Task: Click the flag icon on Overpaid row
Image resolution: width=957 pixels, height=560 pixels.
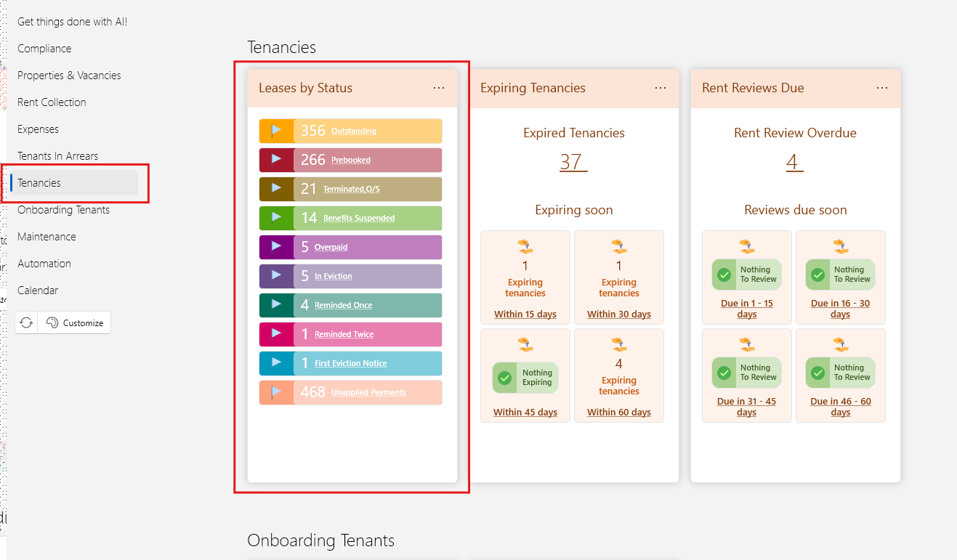Action: tap(276, 247)
